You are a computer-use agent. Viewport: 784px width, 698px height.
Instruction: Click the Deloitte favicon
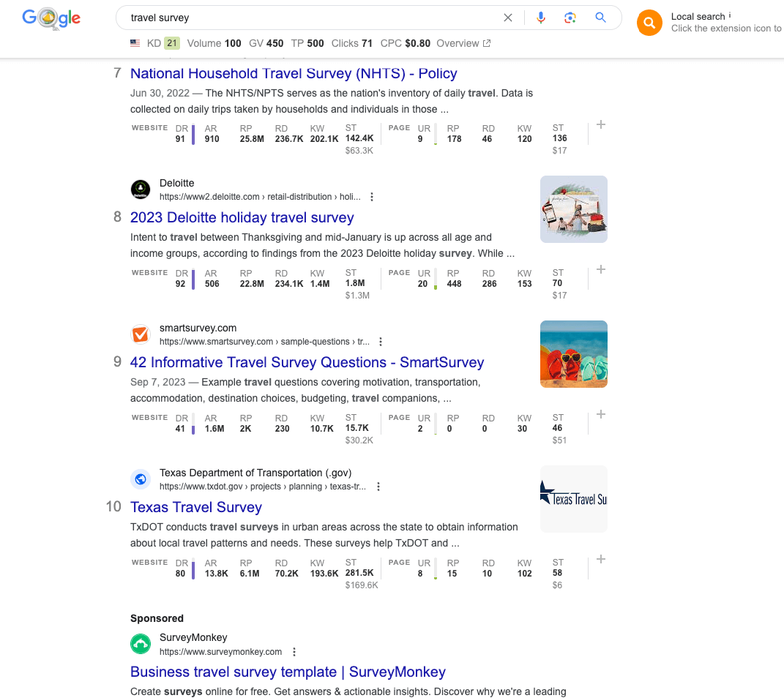pos(141,189)
